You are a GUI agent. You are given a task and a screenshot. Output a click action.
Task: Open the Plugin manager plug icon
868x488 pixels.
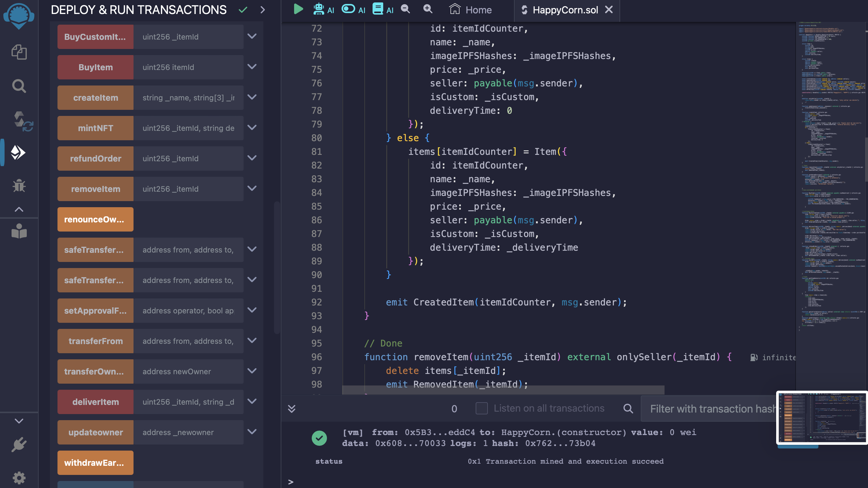19,445
